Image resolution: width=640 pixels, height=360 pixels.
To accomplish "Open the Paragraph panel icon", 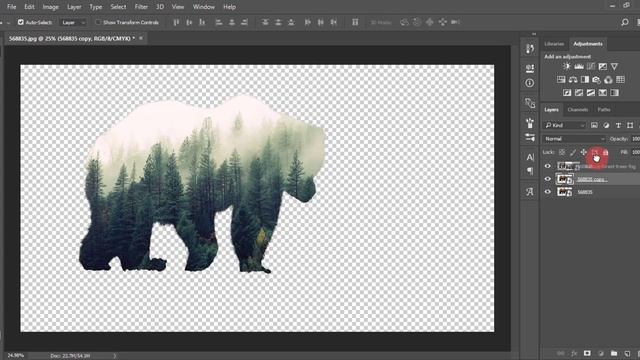I will click(x=530, y=170).
